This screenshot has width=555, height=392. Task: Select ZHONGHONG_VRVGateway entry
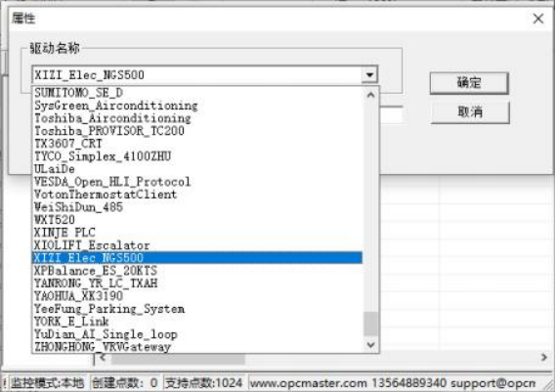196,347
